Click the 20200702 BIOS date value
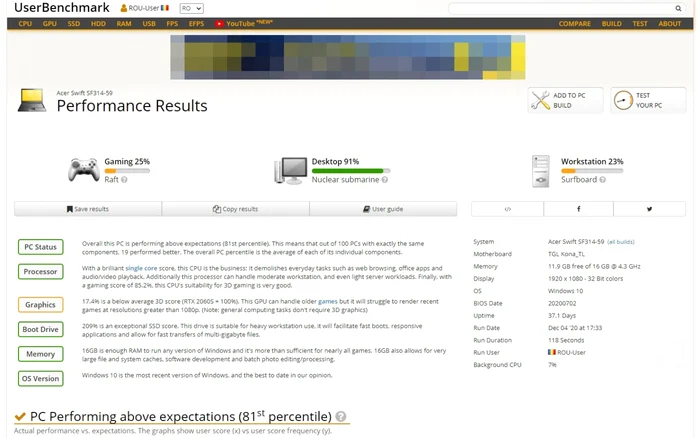This screenshot has width=700, height=438. click(x=562, y=303)
